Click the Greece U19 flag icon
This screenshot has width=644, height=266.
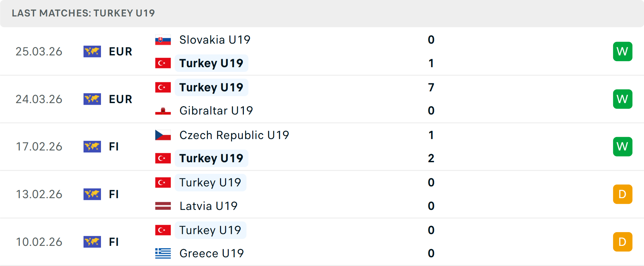click(x=163, y=253)
